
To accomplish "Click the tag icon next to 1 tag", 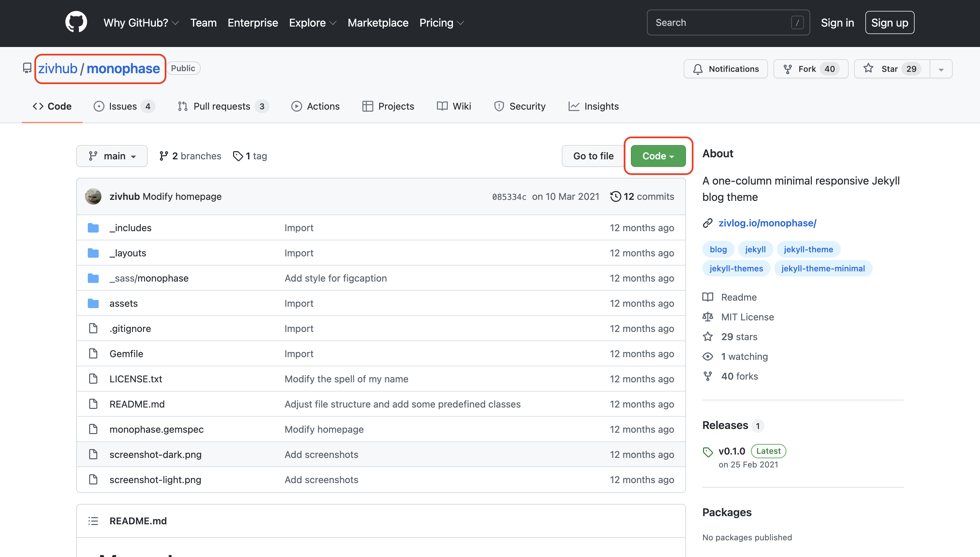I will [238, 156].
